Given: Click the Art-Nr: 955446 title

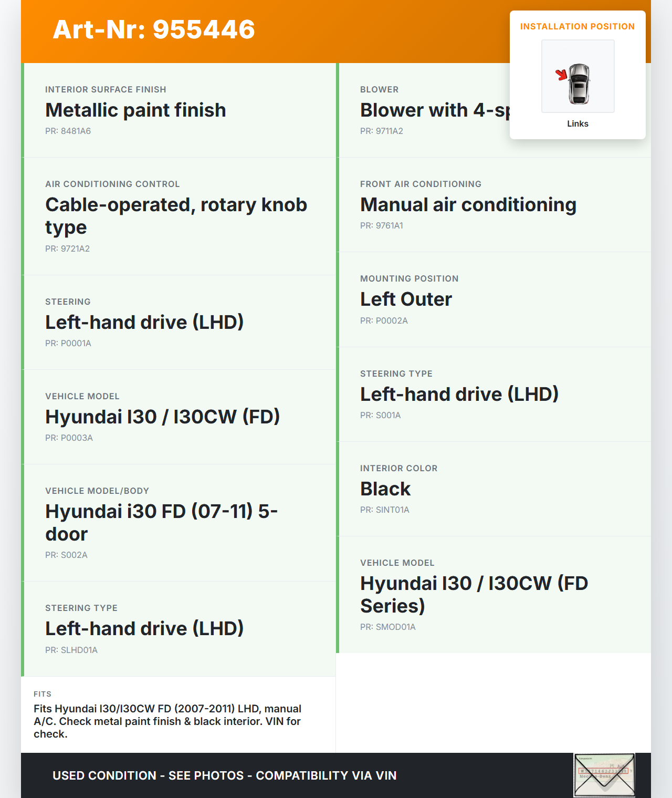Looking at the screenshot, I should pyautogui.click(x=154, y=29).
